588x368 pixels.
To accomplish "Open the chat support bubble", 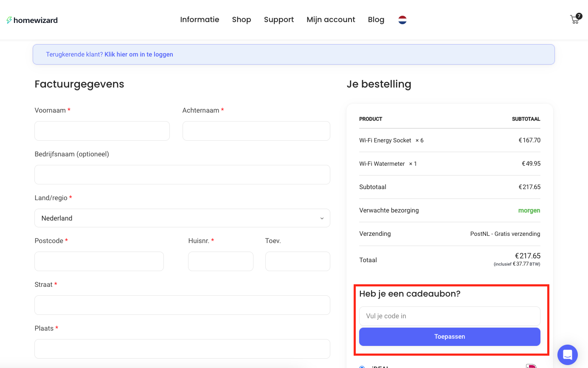I will (x=568, y=355).
